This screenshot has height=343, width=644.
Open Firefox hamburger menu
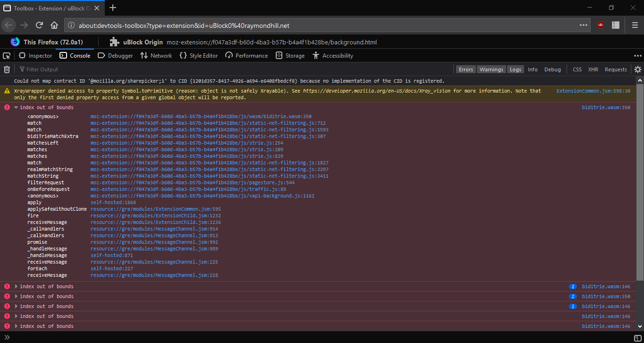(x=635, y=25)
